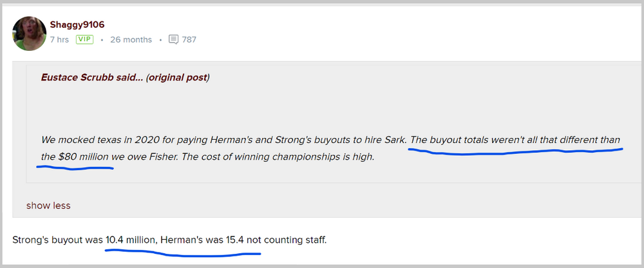This screenshot has width=644, height=268.
Task: Click "Herman's was 15.4" in the reply
Action: 202,240
